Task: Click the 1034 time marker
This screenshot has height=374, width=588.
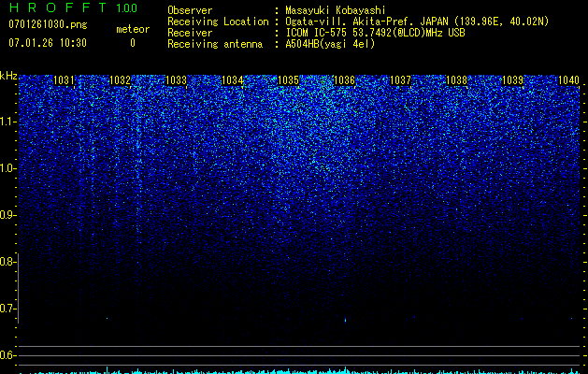Action: tap(232, 80)
